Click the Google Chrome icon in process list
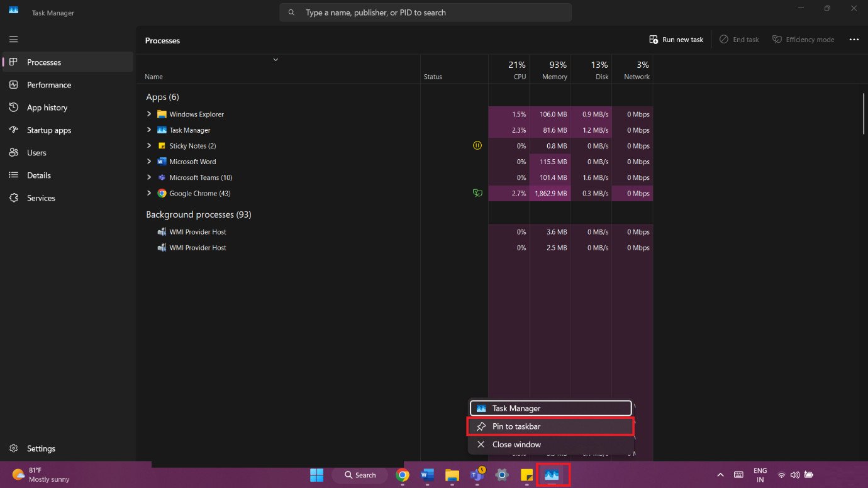The height and width of the screenshot is (488, 868). (162, 194)
